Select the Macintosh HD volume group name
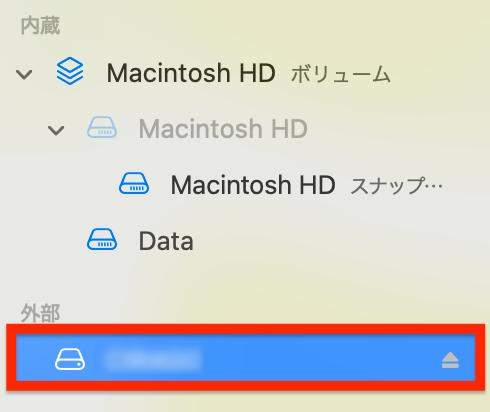The width and height of the screenshot is (490, 412). [191, 73]
